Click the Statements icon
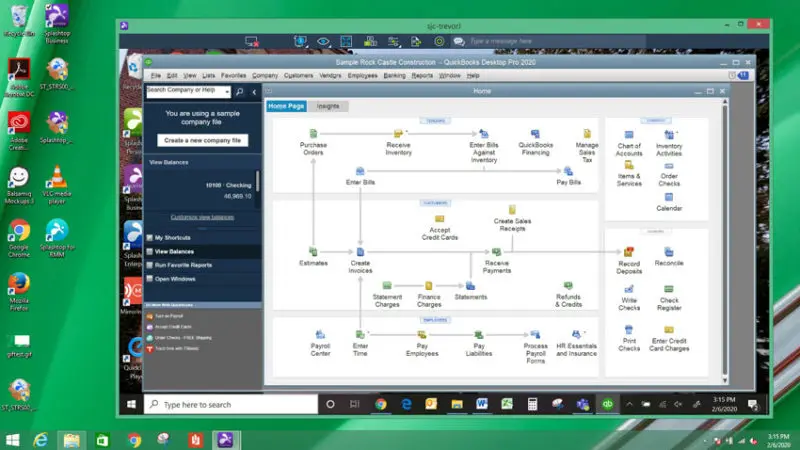The image size is (800, 450). coord(470,286)
